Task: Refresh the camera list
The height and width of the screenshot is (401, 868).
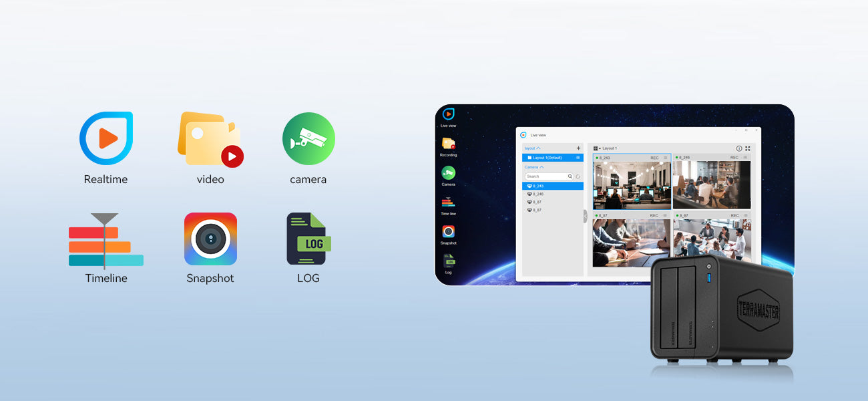Action: tap(578, 176)
